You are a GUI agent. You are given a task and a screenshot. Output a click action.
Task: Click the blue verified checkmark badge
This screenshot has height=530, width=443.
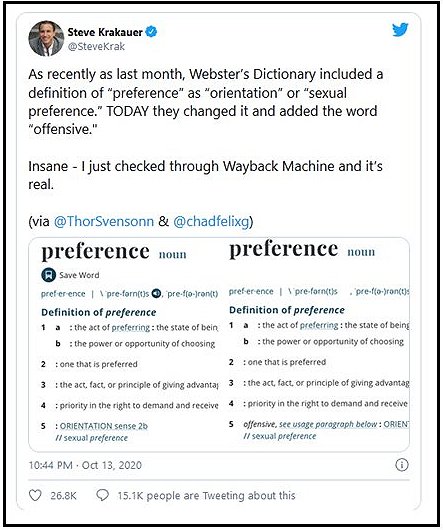(151, 32)
